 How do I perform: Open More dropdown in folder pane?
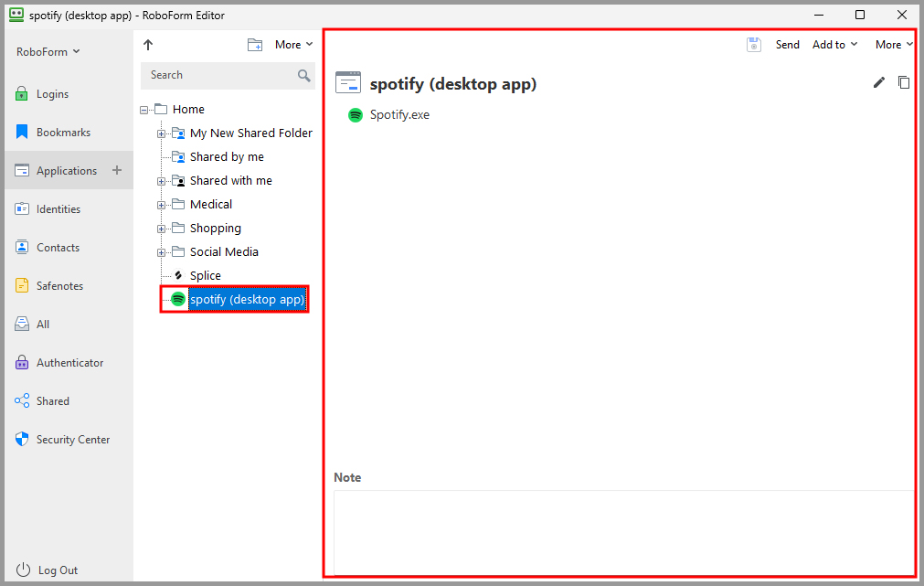coord(293,45)
